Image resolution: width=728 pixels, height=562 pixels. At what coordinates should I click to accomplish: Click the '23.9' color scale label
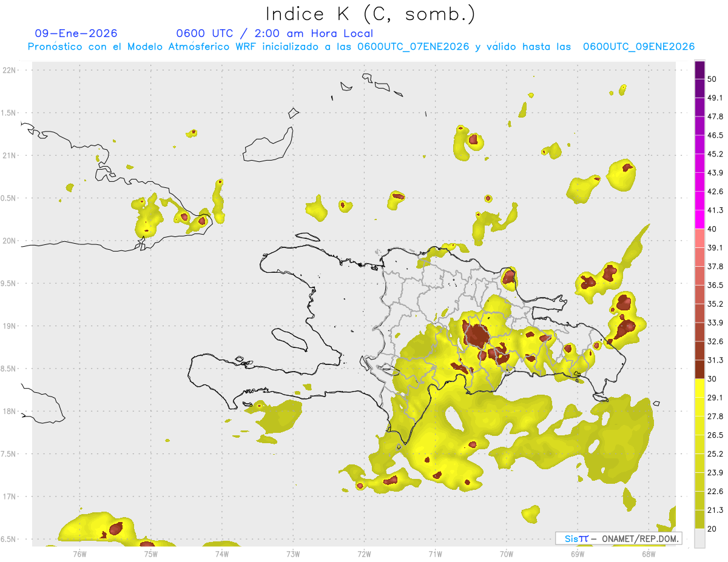tap(715, 473)
